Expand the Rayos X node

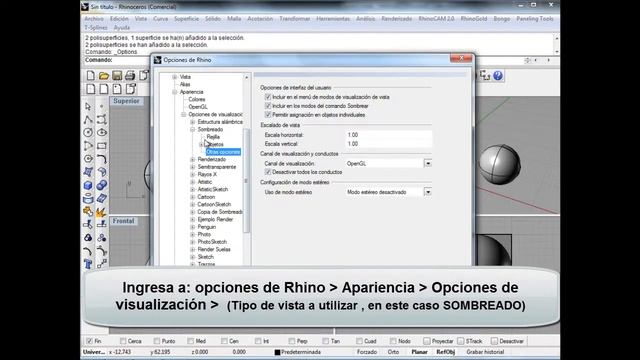pos(192,174)
